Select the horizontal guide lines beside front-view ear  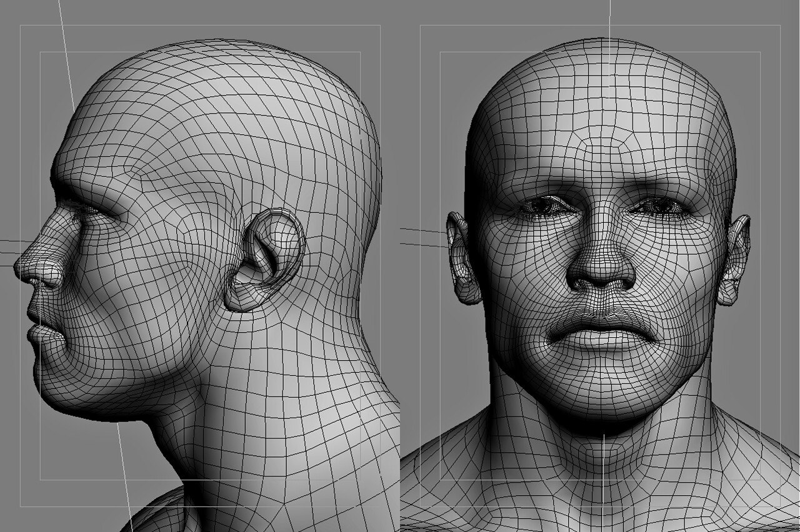pyautogui.click(x=424, y=237)
